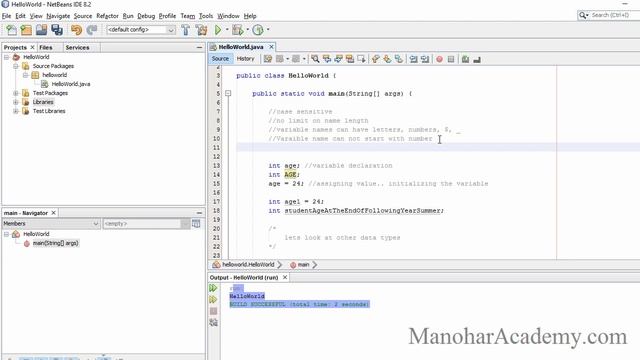This screenshot has height=360, width=640.
Task: Expand the Test Packages node
Action: pos(16,93)
